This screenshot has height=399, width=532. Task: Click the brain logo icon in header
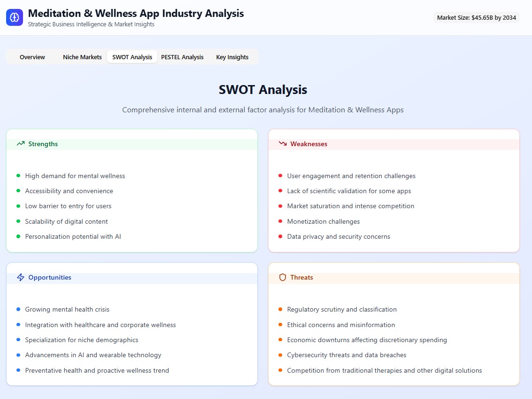(x=15, y=17)
